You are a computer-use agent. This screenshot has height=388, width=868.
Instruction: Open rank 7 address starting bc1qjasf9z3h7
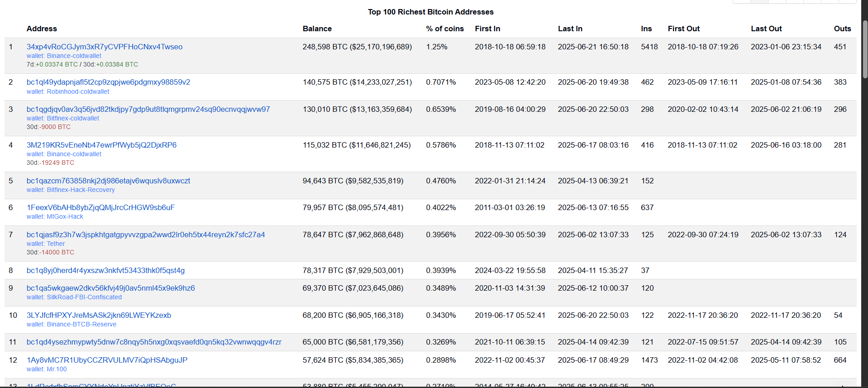click(146, 235)
